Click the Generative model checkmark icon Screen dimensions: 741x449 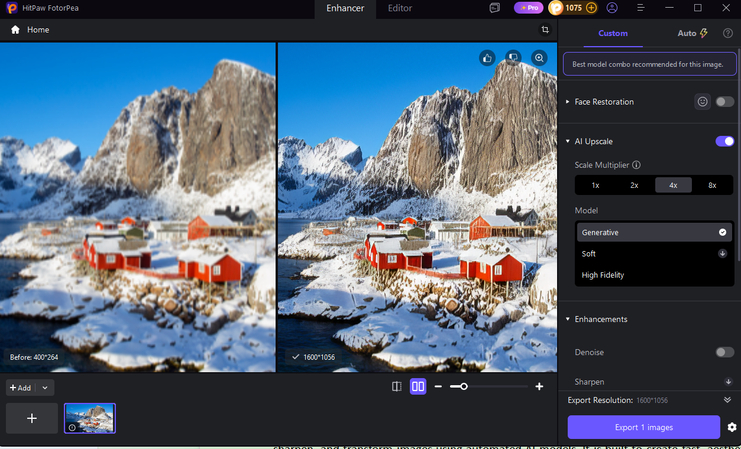coord(723,232)
